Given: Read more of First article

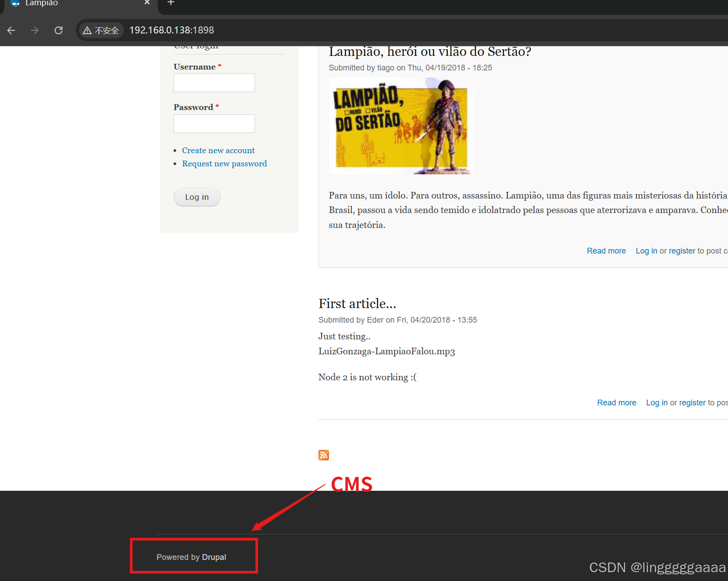Looking at the screenshot, I should click(x=617, y=403).
